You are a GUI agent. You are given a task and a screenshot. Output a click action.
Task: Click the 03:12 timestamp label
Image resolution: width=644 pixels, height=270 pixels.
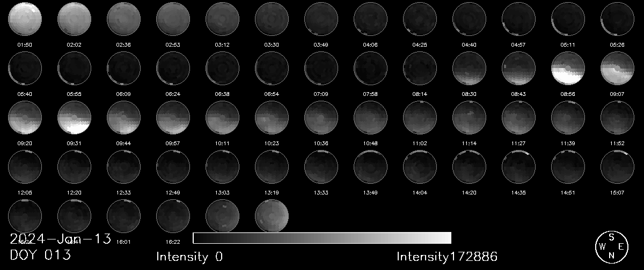click(222, 44)
